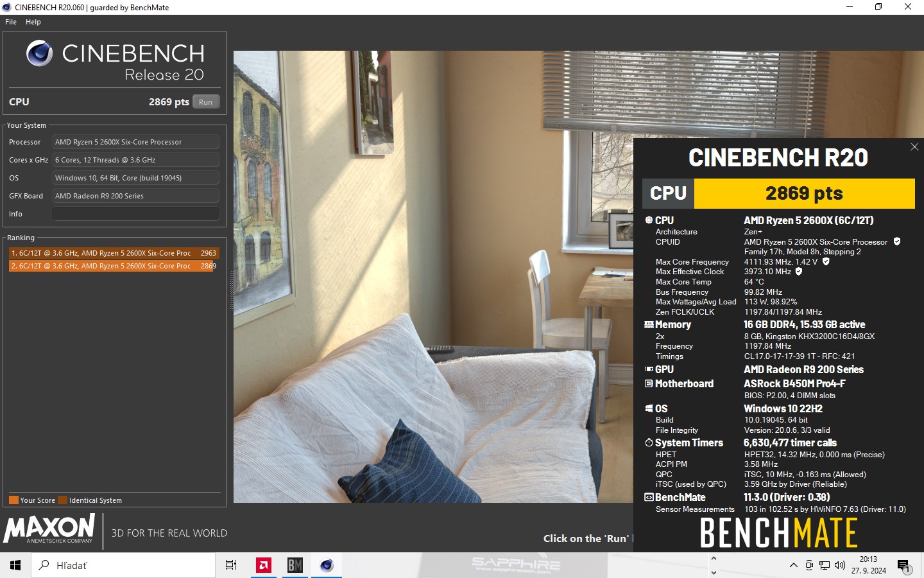This screenshot has width=924, height=578.
Task: Click the Windows 10 22H2 text
Action: (783, 408)
